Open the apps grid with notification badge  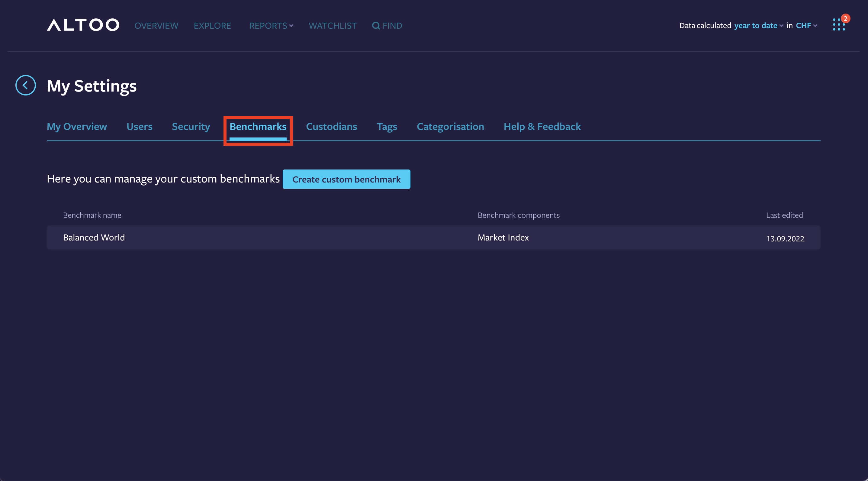point(839,24)
